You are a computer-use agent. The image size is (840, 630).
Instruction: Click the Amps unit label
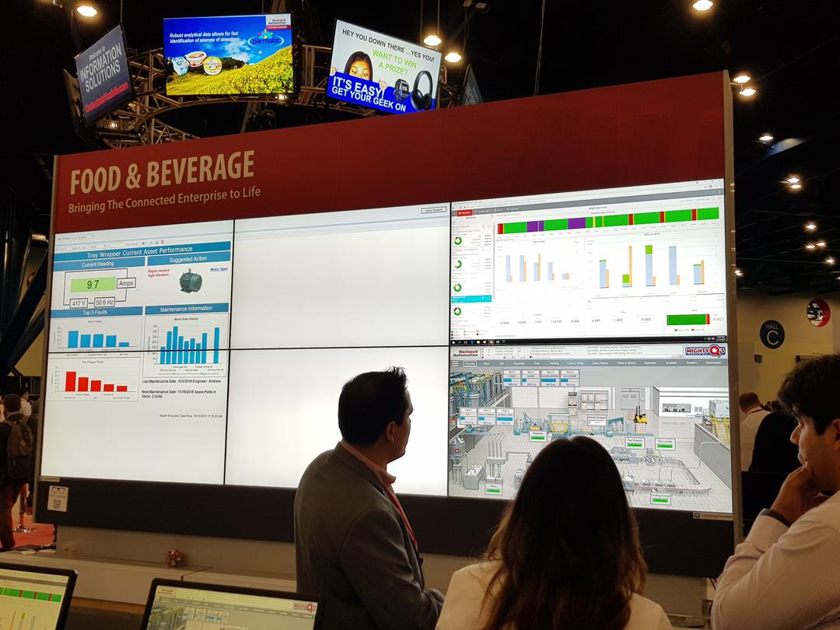click(x=126, y=282)
